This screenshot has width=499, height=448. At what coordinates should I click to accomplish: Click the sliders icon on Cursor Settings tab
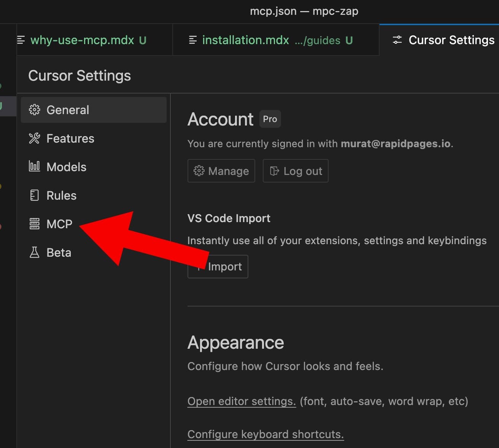click(x=397, y=40)
